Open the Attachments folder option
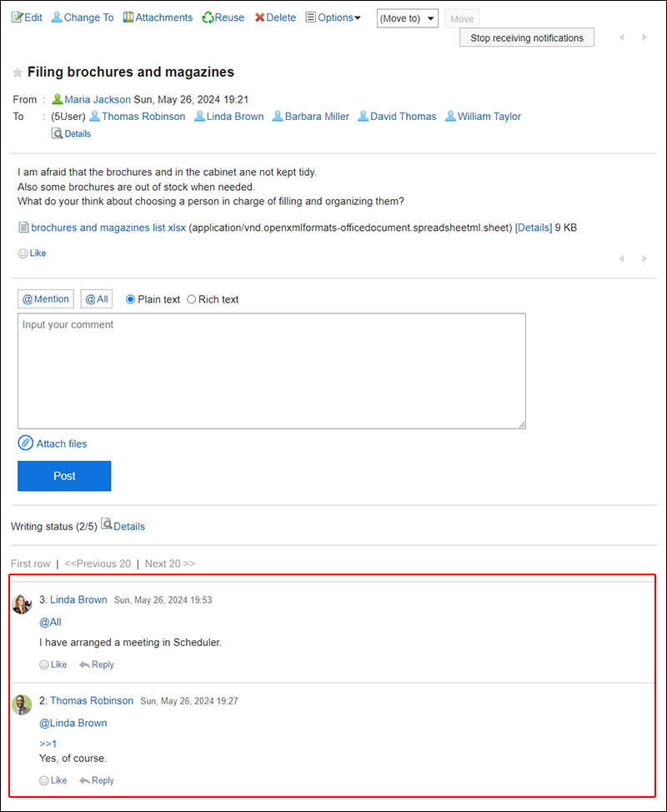 [158, 18]
